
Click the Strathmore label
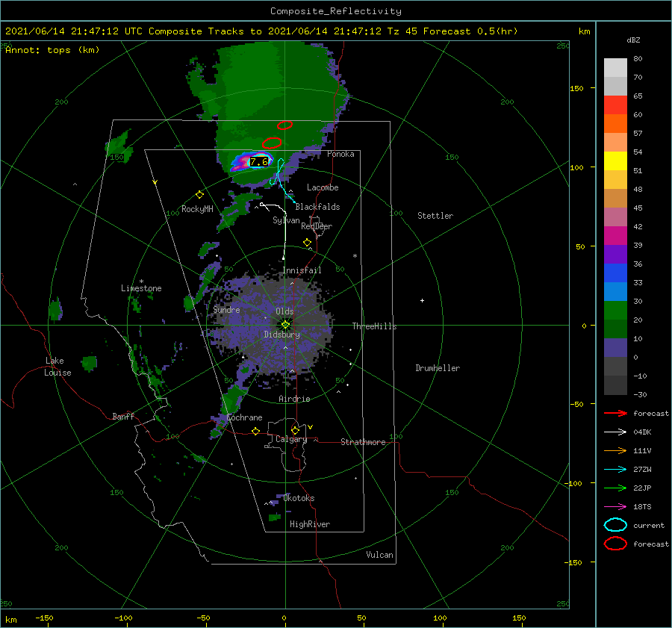(363, 442)
